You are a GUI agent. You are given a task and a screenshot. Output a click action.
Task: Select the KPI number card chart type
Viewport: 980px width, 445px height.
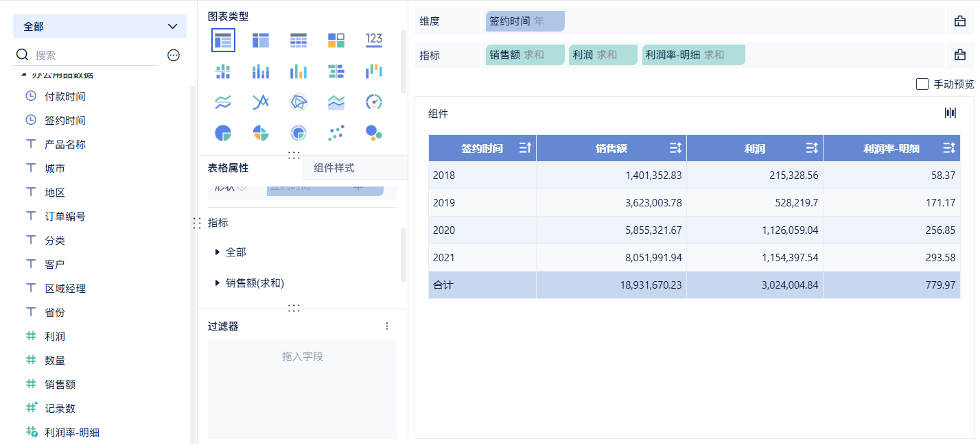click(x=373, y=40)
